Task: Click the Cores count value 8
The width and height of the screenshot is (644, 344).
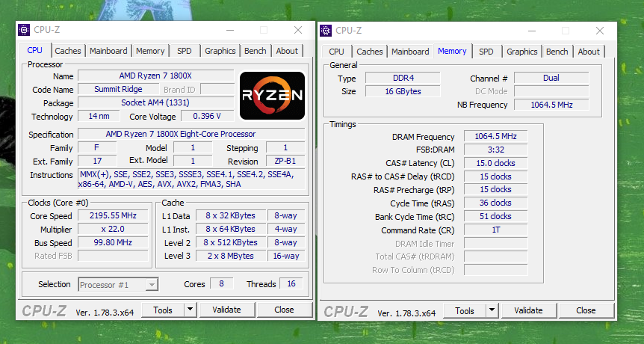Action: (x=221, y=283)
